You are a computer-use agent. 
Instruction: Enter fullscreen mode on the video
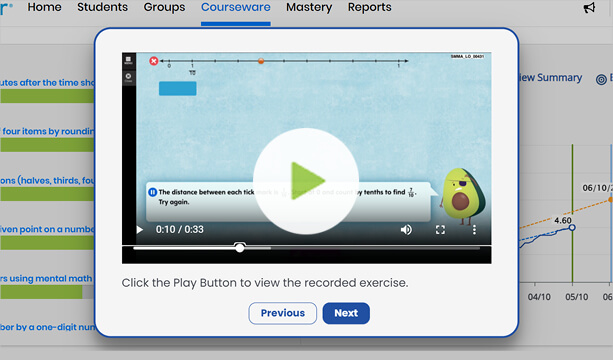point(440,230)
